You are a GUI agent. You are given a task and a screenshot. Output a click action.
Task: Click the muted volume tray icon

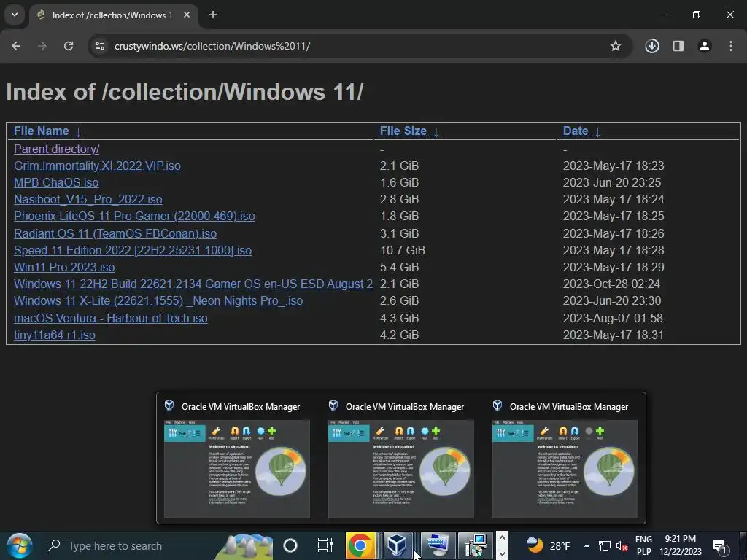[x=622, y=545]
